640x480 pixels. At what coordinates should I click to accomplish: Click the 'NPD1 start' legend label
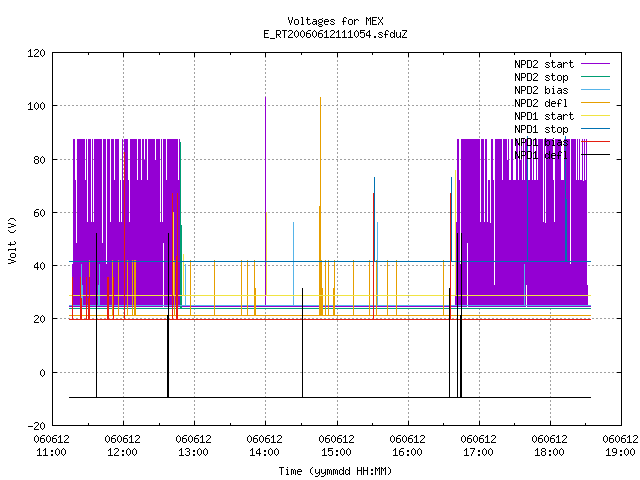click(544, 116)
